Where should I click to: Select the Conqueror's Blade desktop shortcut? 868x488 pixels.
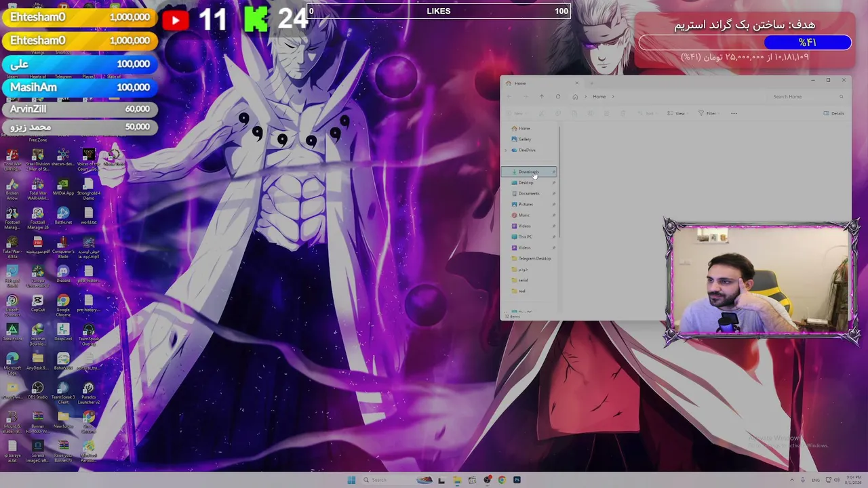pos(63,247)
